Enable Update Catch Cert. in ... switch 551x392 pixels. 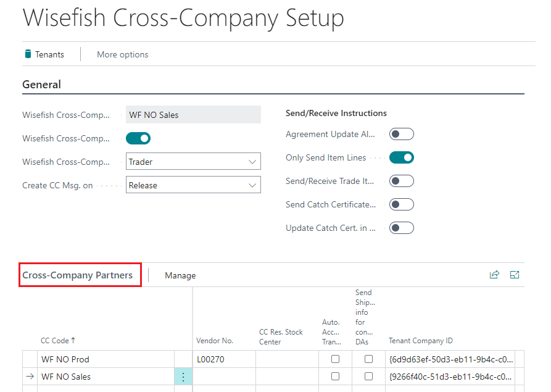click(x=401, y=228)
